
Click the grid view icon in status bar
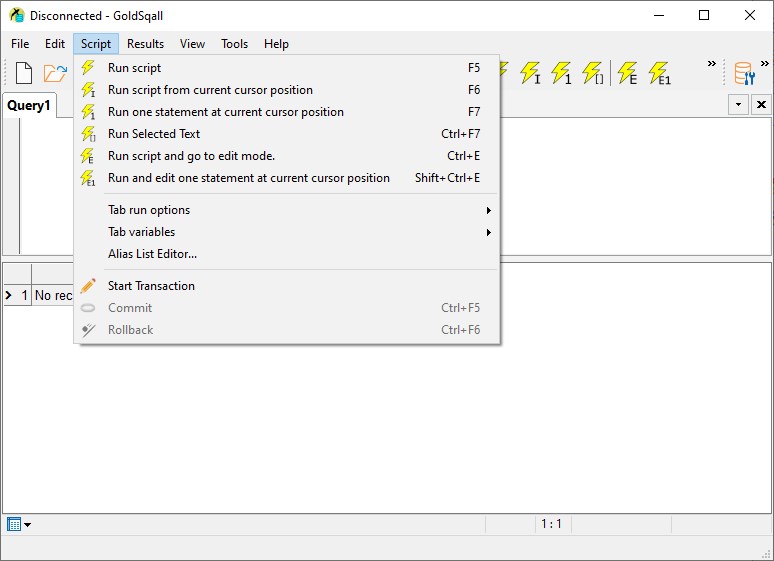tap(14, 524)
